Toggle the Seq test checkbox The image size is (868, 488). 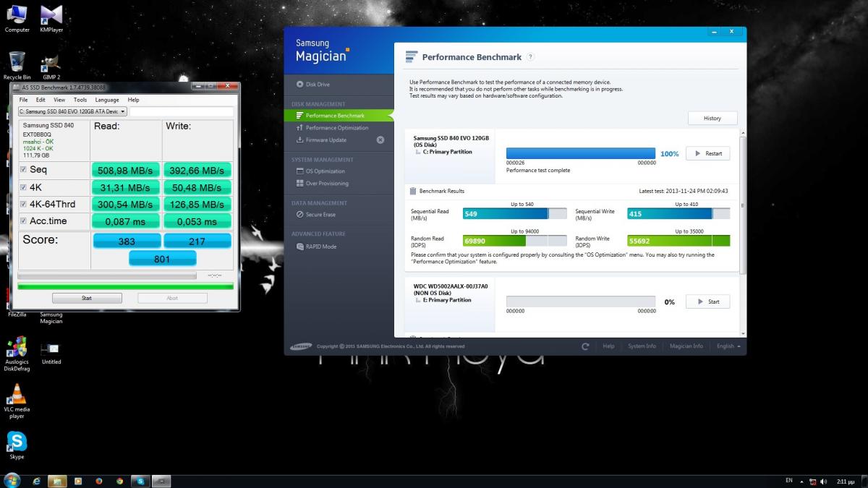point(23,170)
